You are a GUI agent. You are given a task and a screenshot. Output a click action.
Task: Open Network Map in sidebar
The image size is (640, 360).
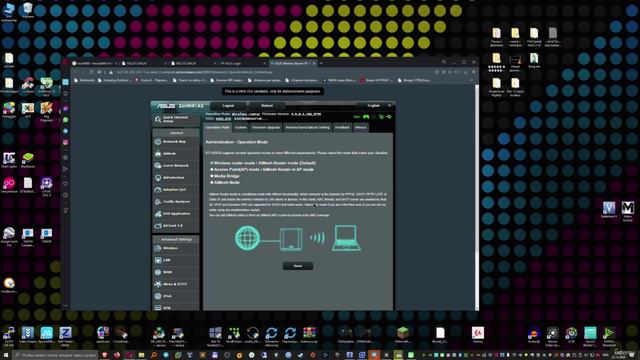point(176,141)
